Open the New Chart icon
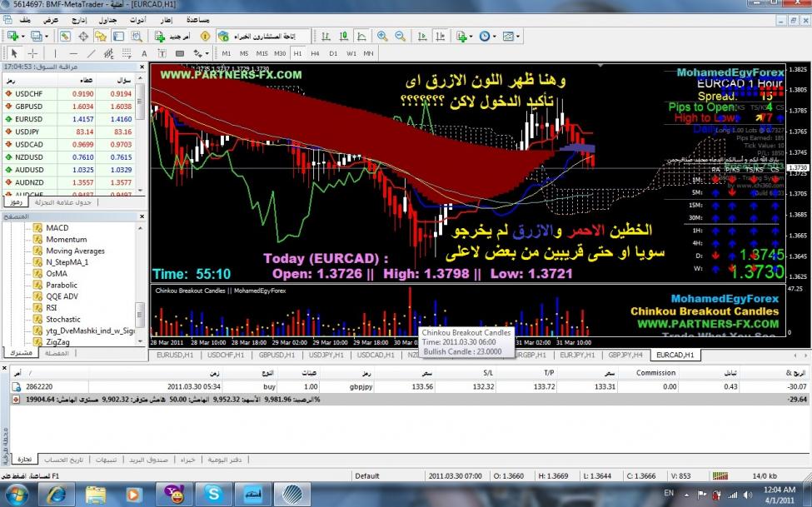The width and height of the screenshot is (812, 507). click(x=12, y=37)
